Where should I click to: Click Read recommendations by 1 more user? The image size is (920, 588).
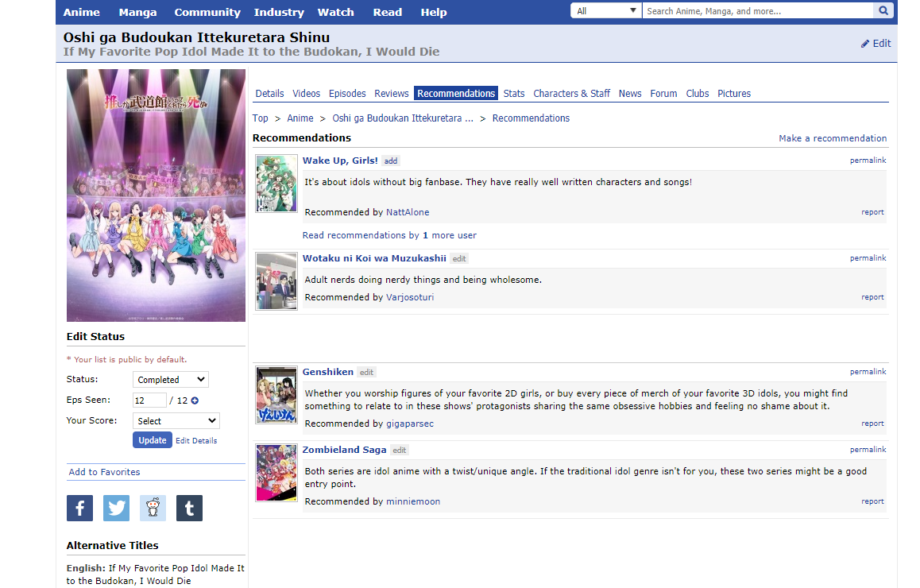(389, 235)
